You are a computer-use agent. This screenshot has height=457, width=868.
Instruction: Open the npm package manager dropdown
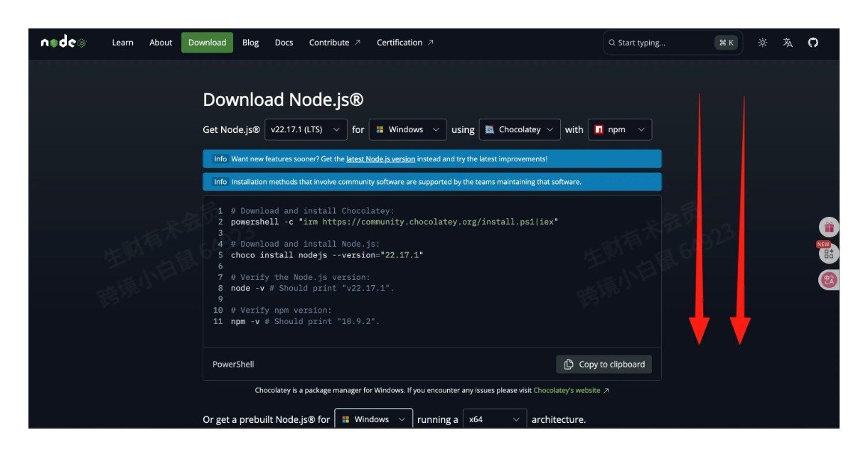point(620,129)
